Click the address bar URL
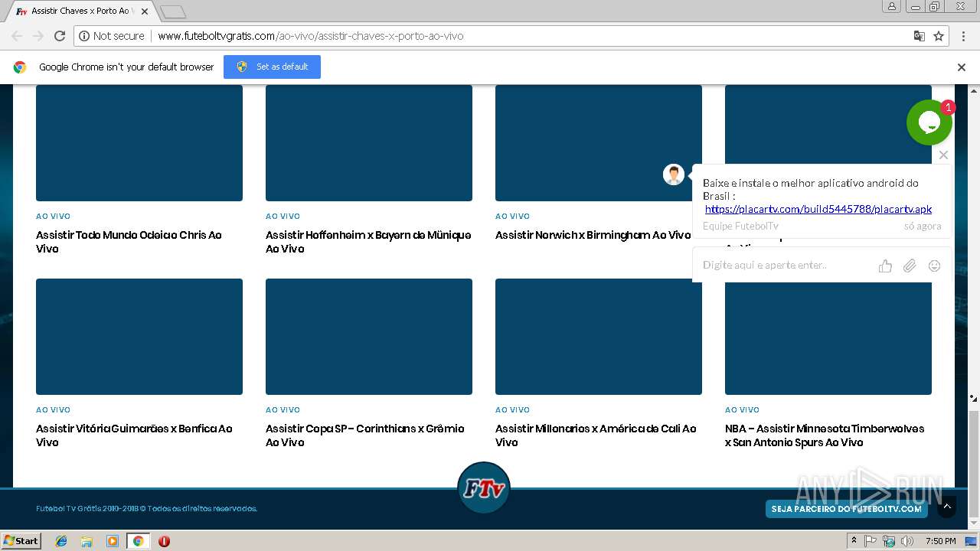Viewport: 980px width, 551px height. (310, 36)
